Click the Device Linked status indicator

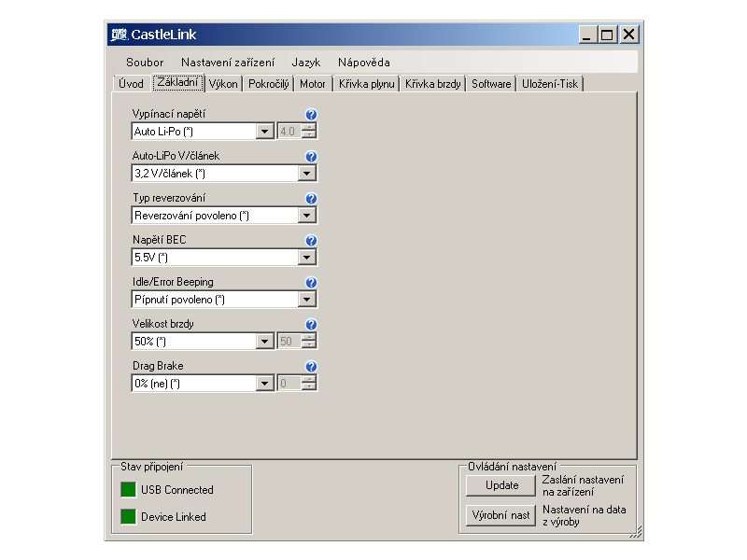click(x=128, y=517)
